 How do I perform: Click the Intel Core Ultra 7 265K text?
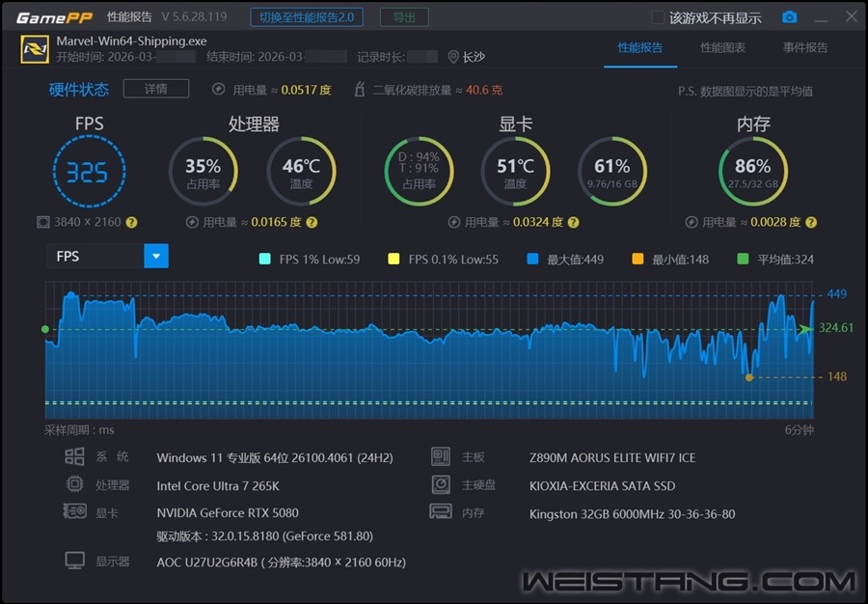pos(218,485)
